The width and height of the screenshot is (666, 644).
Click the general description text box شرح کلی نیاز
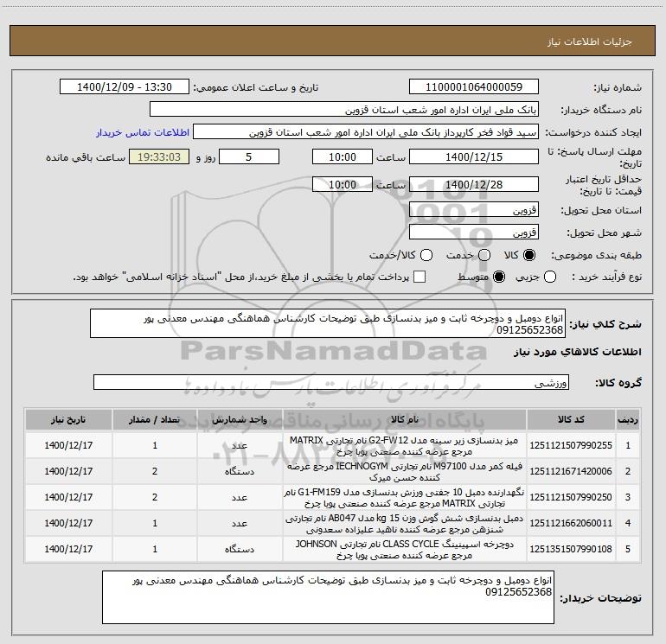click(328, 323)
